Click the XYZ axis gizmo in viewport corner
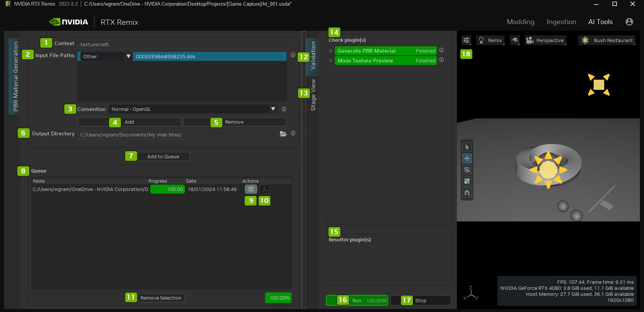 pos(470,294)
